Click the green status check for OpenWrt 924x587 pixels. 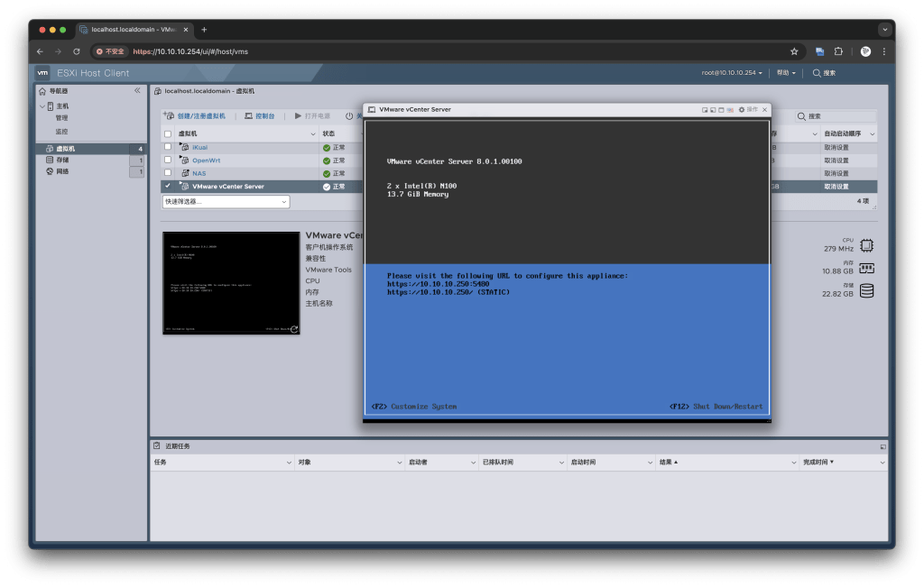pyautogui.click(x=327, y=161)
